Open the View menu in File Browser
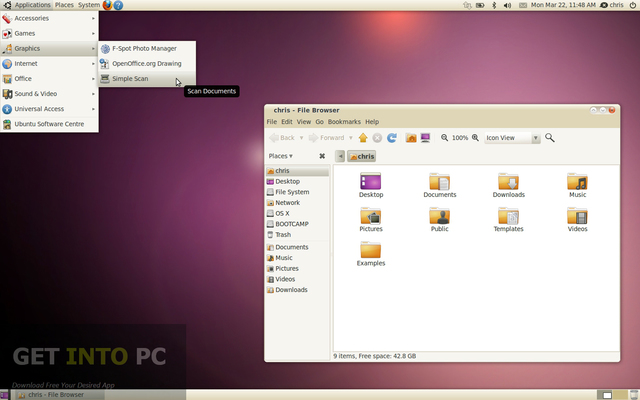The image size is (640, 400). coord(304,122)
